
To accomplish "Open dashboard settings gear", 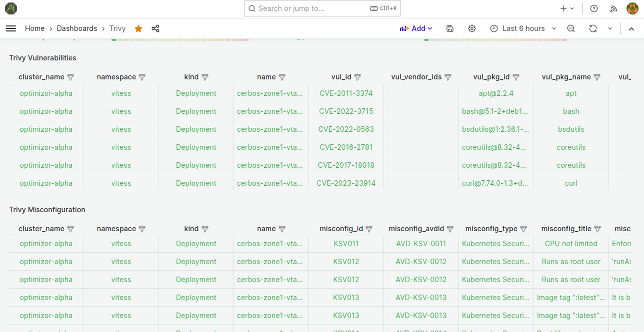I will [x=472, y=28].
